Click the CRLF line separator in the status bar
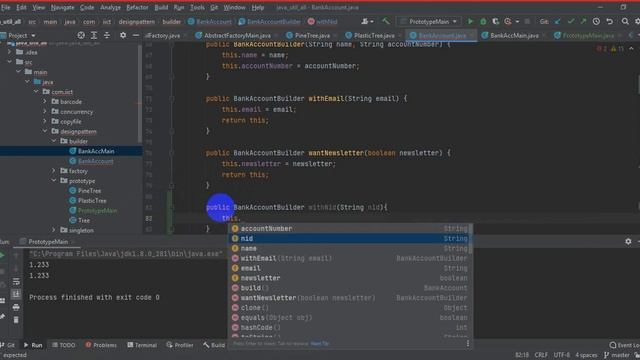This screenshot has height=360, width=640. coord(541,355)
